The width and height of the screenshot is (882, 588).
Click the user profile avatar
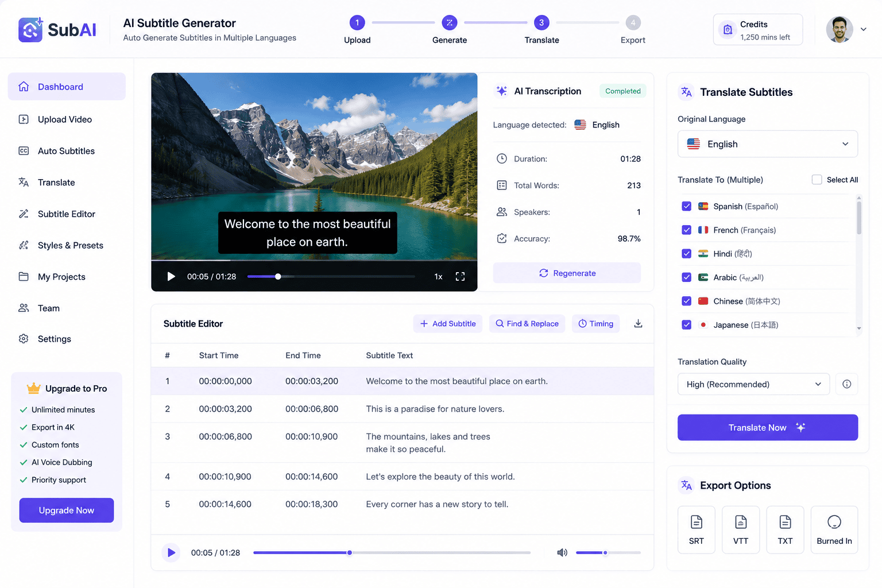click(x=840, y=29)
